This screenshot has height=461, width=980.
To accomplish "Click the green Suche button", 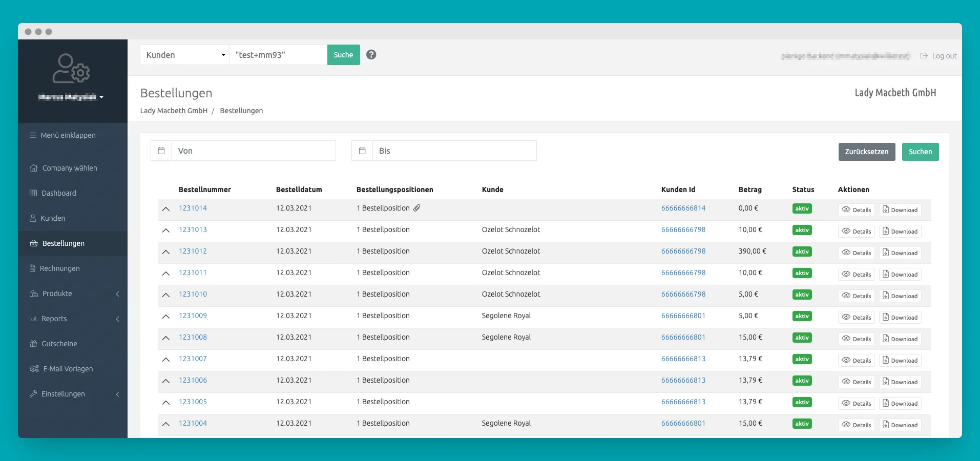I will (343, 55).
